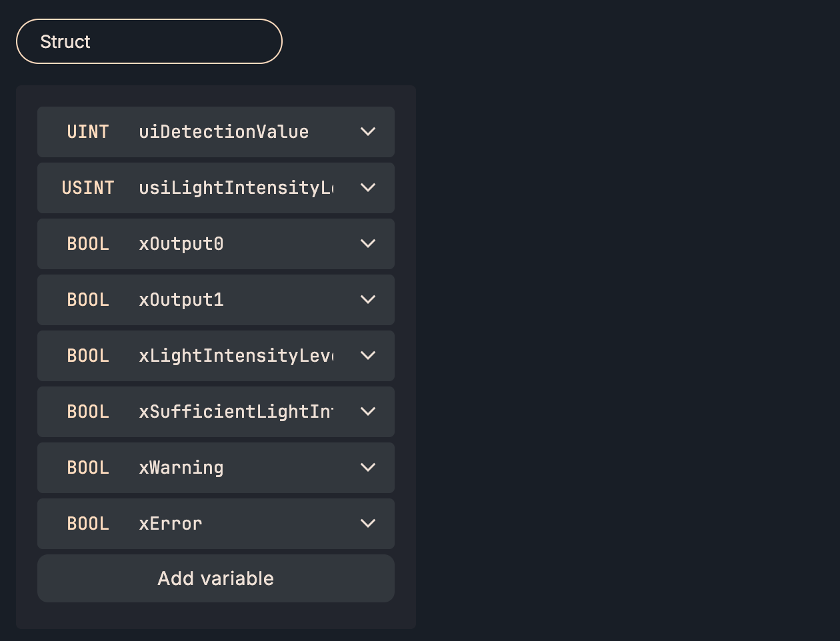This screenshot has width=840, height=641.
Task: Click the Add variable button
Action: (215, 578)
